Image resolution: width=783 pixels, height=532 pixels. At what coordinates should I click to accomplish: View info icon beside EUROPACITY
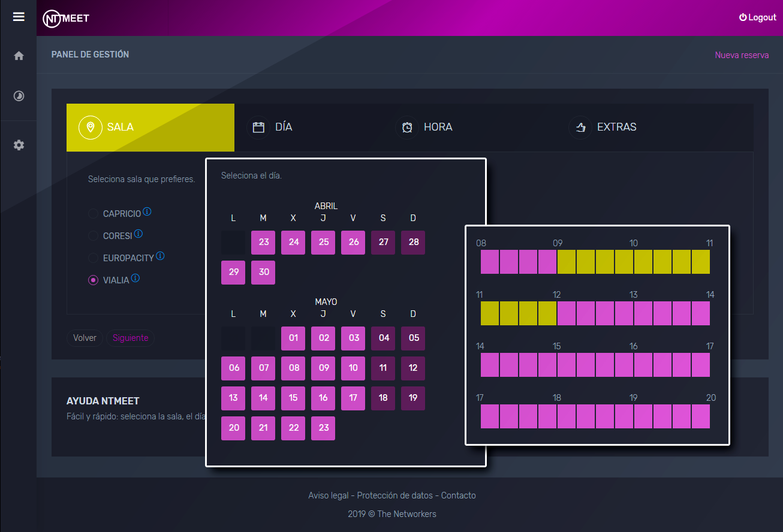pos(160,256)
